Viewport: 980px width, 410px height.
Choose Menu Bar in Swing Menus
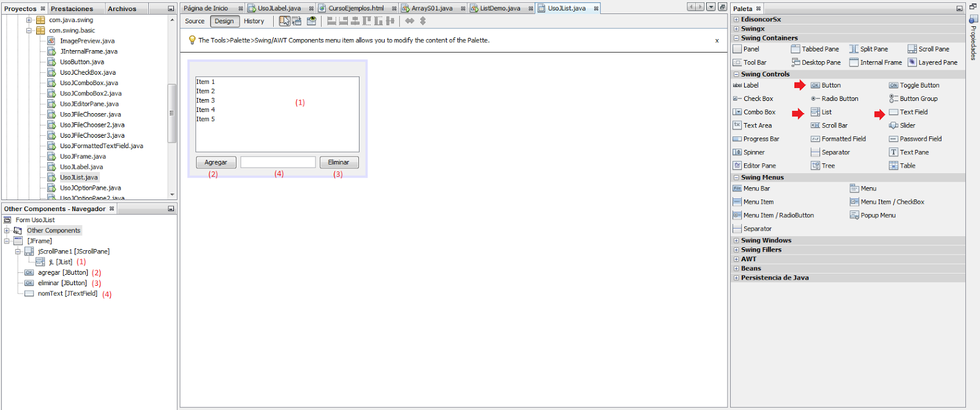point(752,188)
